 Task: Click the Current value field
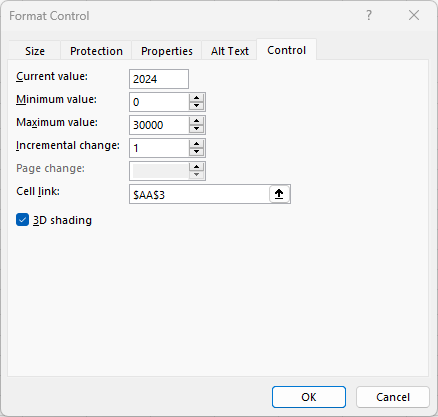click(x=159, y=79)
